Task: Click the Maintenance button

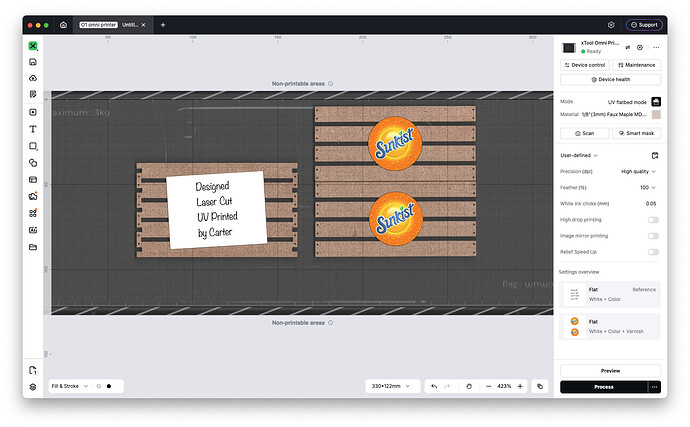Action: tap(636, 65)
